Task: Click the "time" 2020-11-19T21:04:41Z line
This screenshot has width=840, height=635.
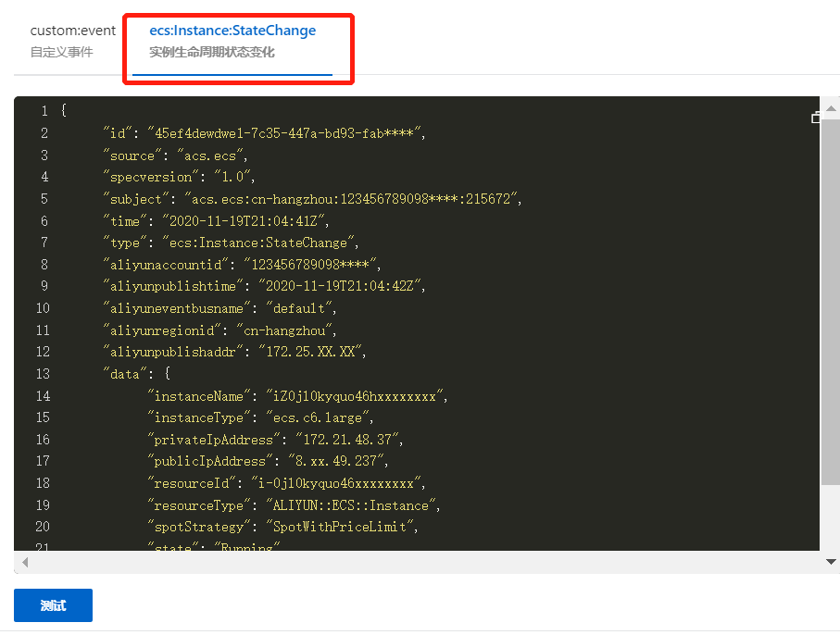Action: 216,220
